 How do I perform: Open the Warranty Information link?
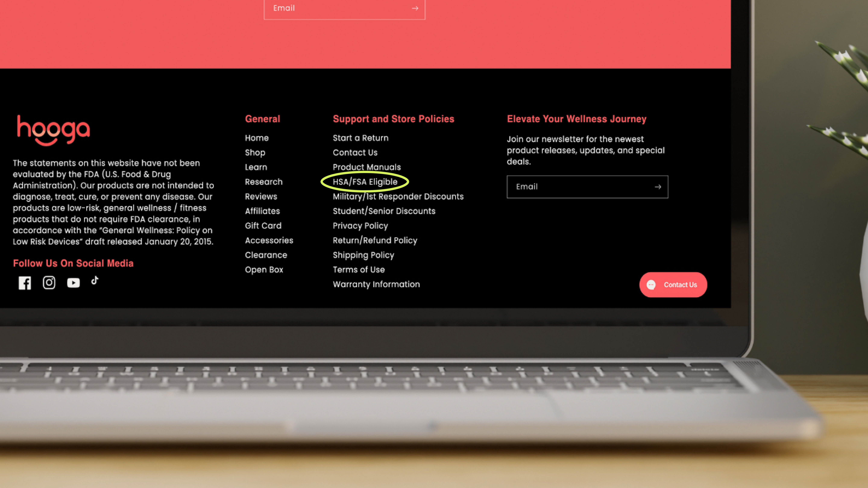(376, 285)
